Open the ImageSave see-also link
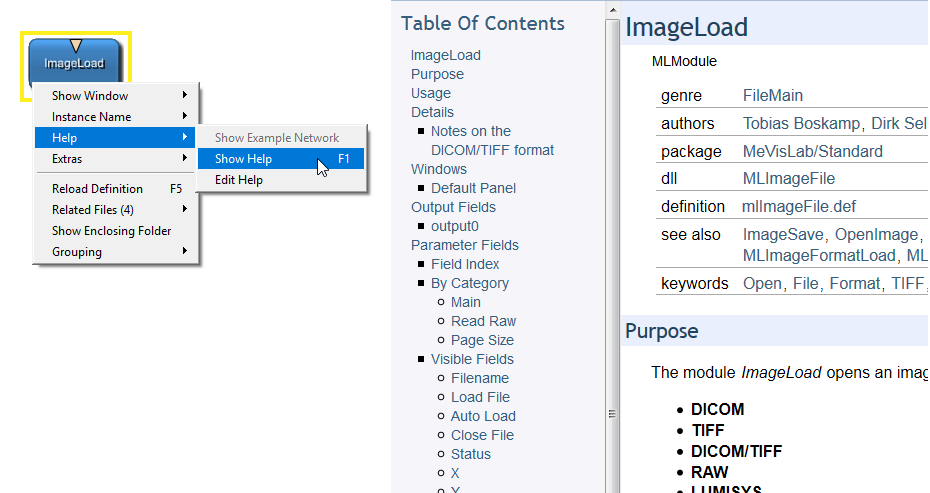The height and width of the screenshot is (493, 930). pos(779,234)
